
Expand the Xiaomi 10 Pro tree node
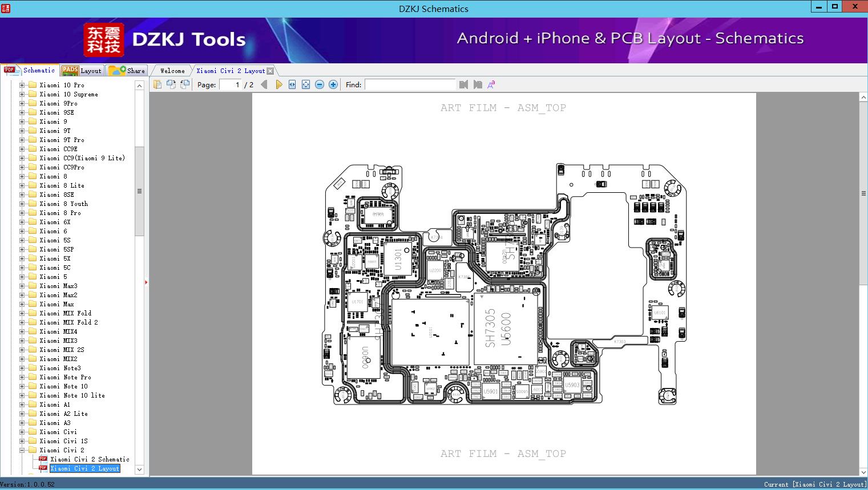[x=22, y=85]
